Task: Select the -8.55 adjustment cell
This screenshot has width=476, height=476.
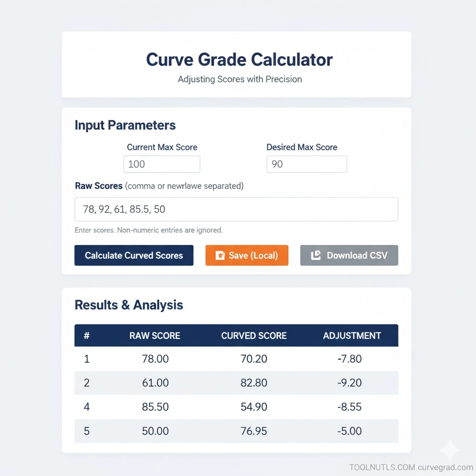Action: point(349,407)
